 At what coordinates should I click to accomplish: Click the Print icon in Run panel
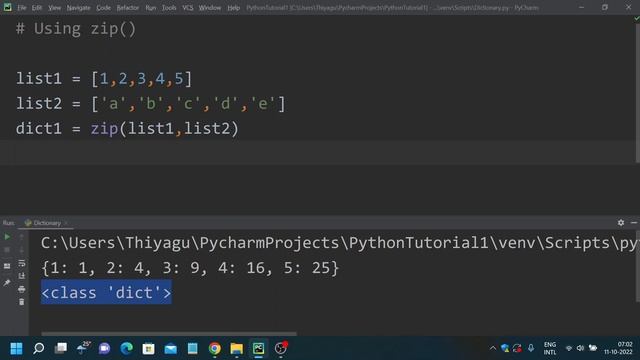point(22,289)
